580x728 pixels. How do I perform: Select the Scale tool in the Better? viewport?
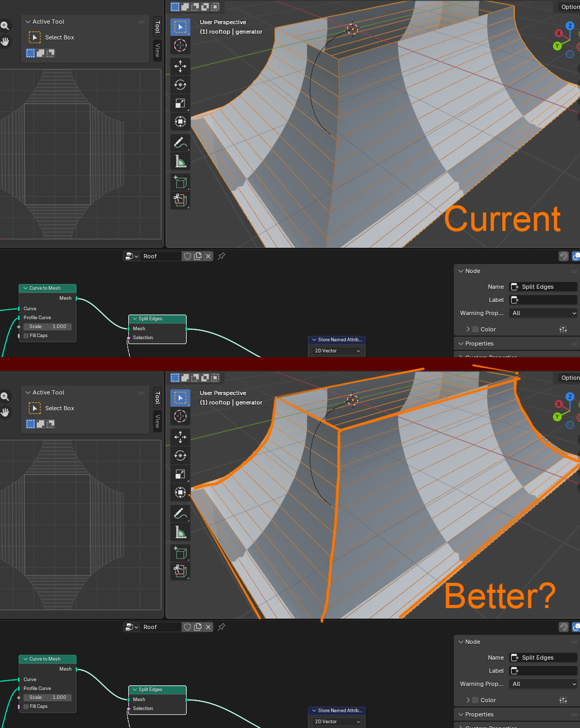180,474
